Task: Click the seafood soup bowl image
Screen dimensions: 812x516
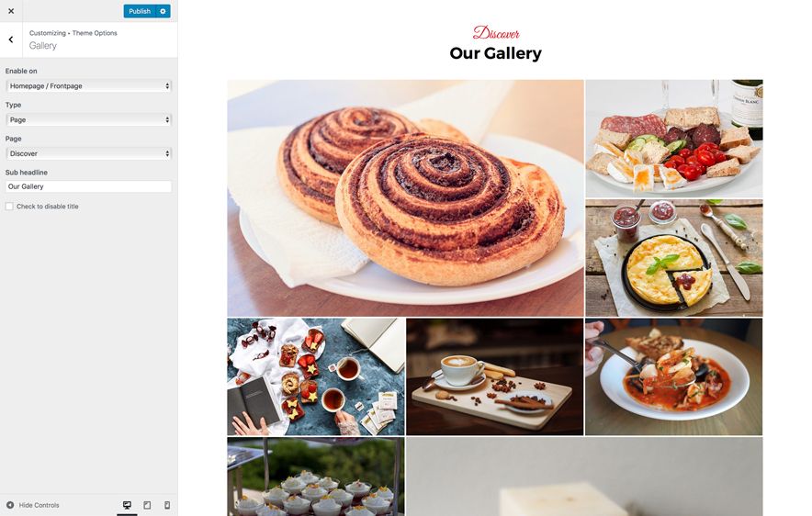Action: [x=674, y=376]
